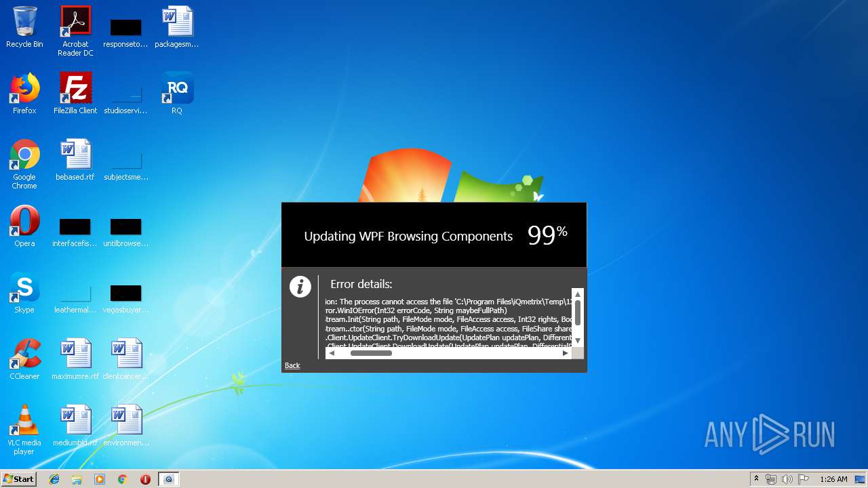The height and width of the screenshot is (488, 868).
Task: Select the updater's taskbar button
Action: click(x=169, y=479)
